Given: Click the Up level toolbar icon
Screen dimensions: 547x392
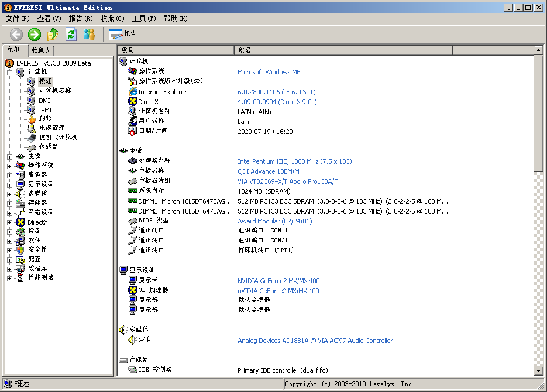Looking at the screenshot, I should pyautogui.click(x=53, y=34).
